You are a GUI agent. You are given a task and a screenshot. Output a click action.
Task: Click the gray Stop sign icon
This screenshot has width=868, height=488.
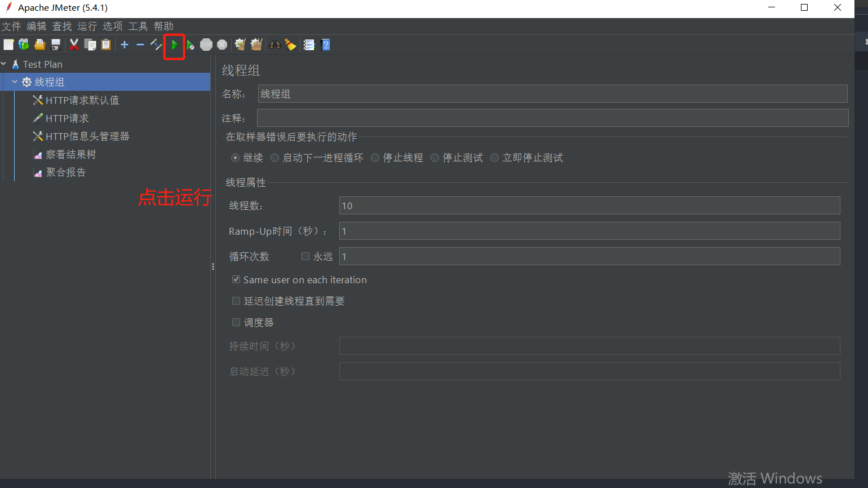click(206, 45)
